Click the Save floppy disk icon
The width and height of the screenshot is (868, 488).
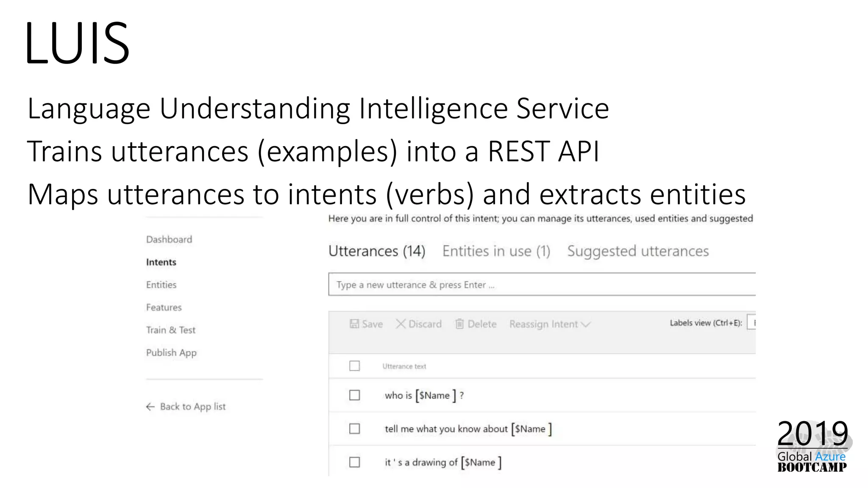click(x=354, y=324)
